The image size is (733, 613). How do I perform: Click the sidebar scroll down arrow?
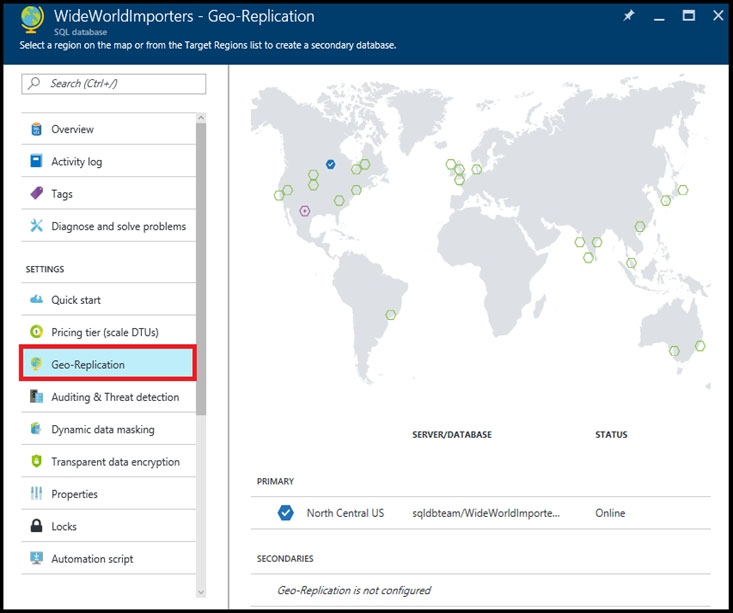pyautogui.click(x=201, y=592)
